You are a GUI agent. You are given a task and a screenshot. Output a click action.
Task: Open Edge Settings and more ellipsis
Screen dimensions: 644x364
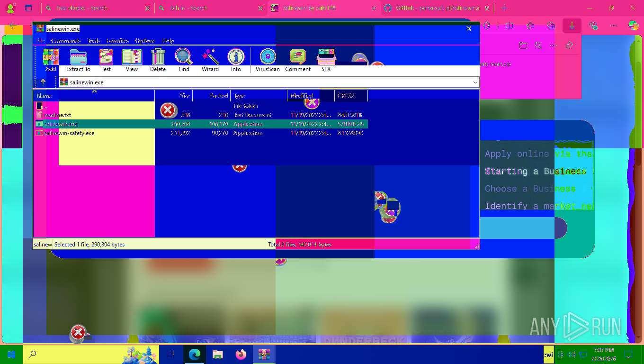click(614, 26)
